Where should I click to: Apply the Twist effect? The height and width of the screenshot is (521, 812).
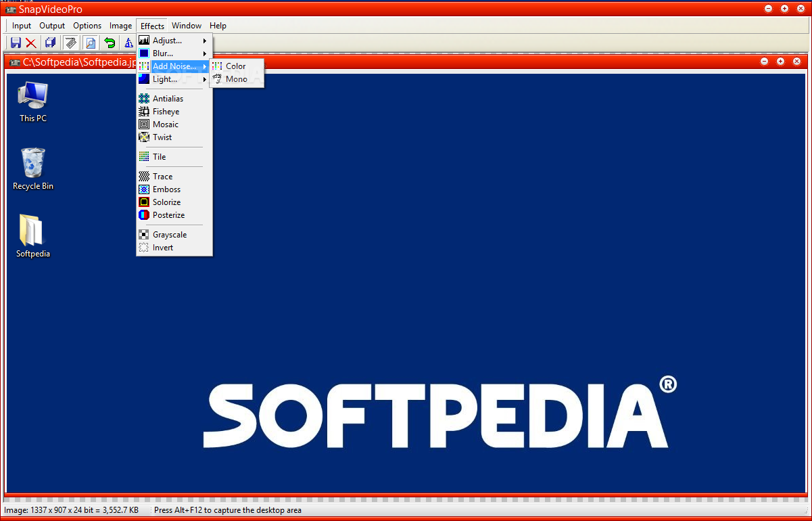point(174,137)
